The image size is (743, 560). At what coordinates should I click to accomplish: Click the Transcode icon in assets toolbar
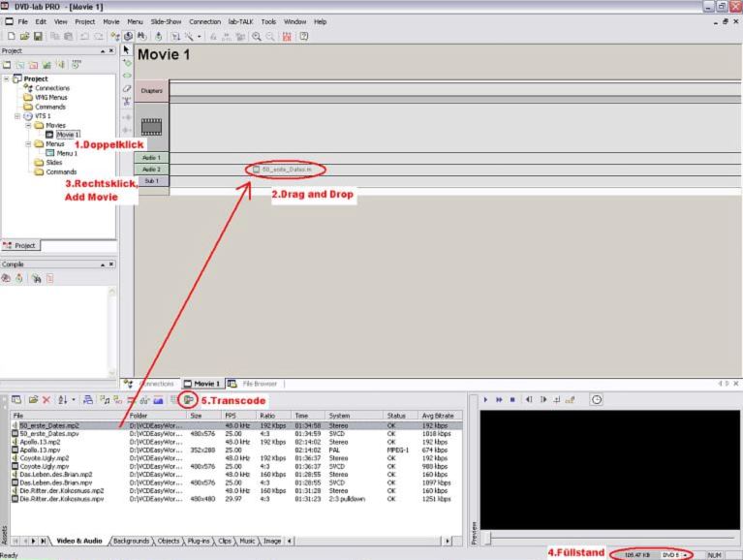click(186, 399)
